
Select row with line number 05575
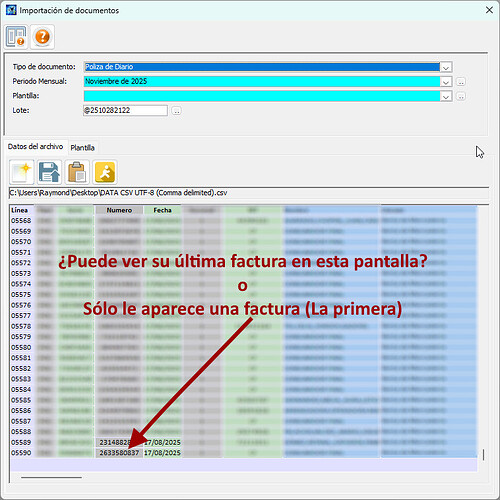(x=243, y=295)
